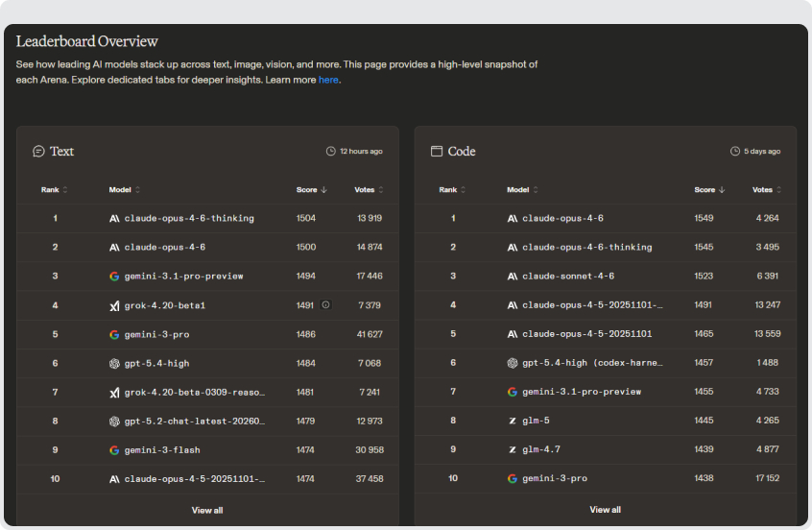Open the Text leaderboard heading
Viewport: 812px width, 530px height.
coord(61,152)
